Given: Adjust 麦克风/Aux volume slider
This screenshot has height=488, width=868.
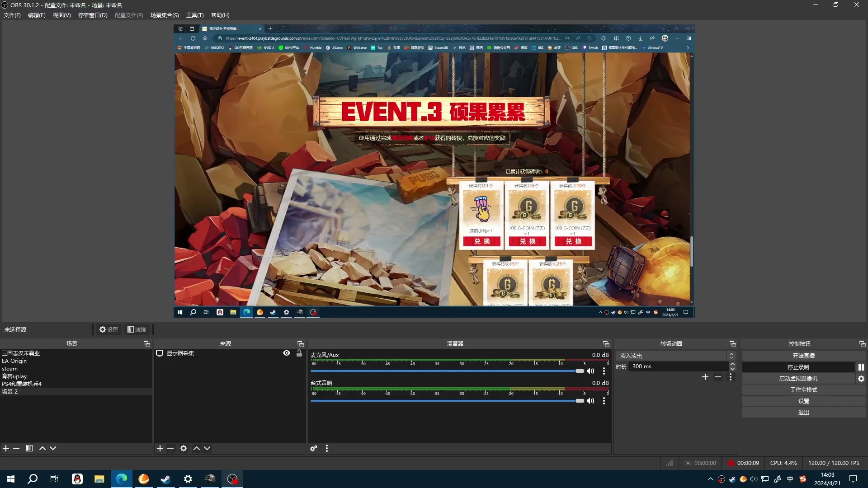Looking at the screenshot, I should click(x=447, y=371).
